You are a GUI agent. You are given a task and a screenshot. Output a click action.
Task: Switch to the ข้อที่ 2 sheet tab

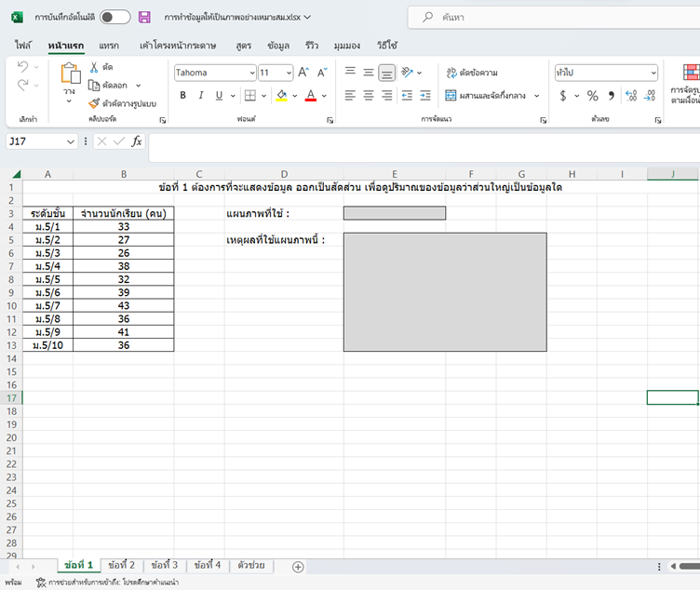pos(121,565)
